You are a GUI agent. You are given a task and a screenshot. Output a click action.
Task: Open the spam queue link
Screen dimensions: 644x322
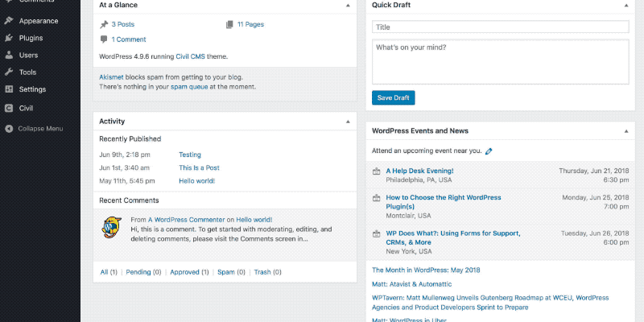[189, 87]
